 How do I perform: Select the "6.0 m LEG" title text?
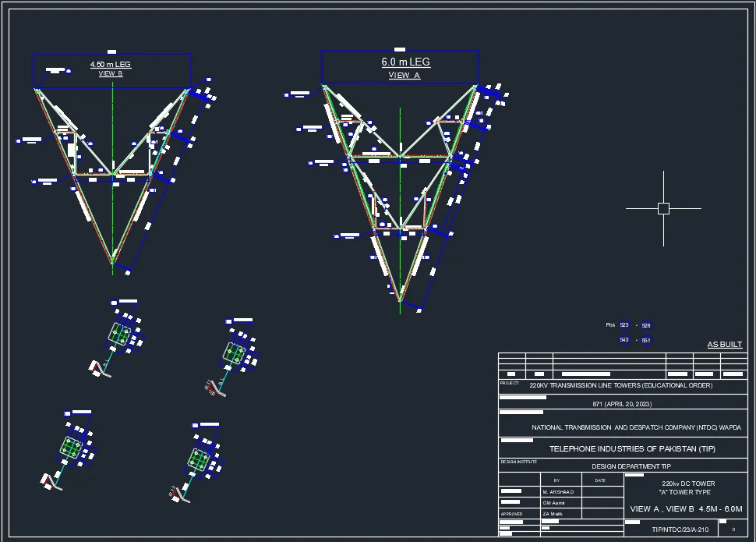point(405,62)
